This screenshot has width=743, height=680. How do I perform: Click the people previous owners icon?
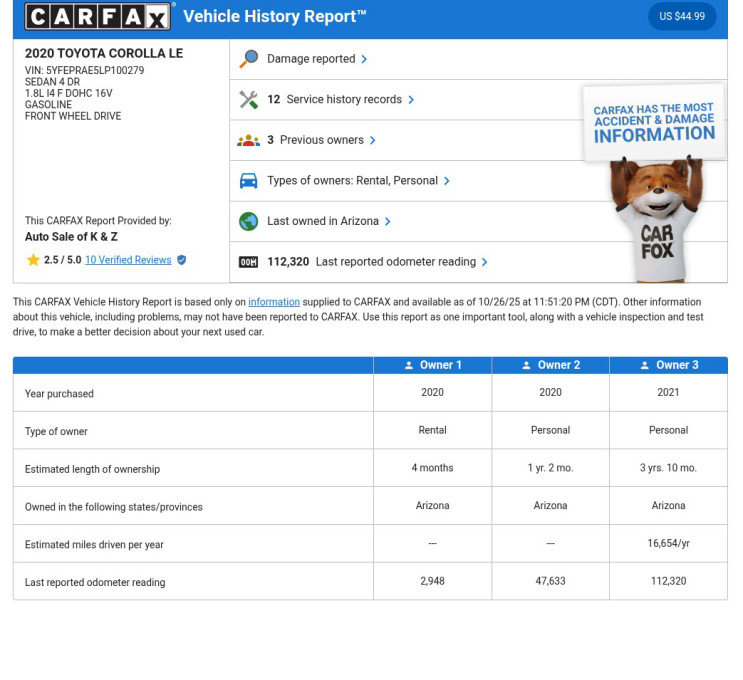coord(249,140)
